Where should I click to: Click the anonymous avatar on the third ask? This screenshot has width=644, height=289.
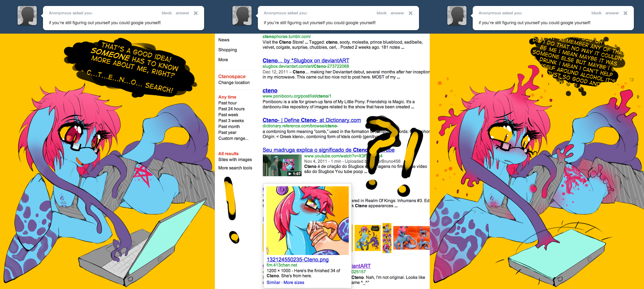(x=457, y=16)
